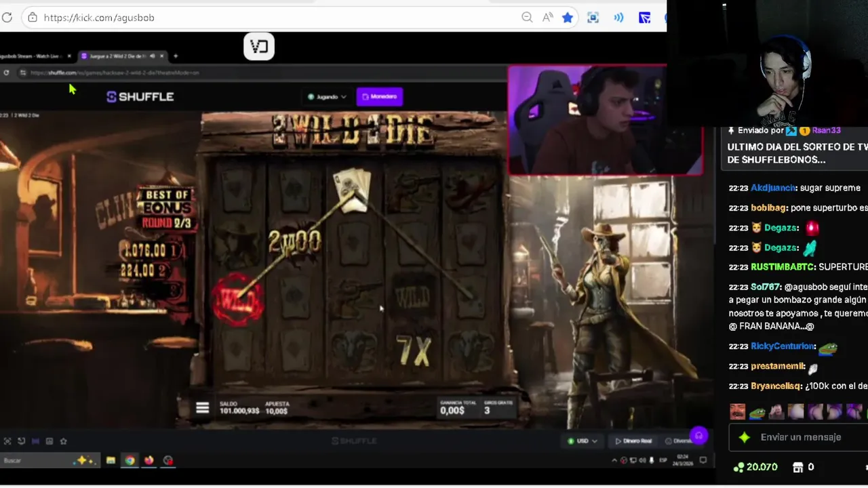This screenshot has width=868, height=488.
Task: Add game to favorites with star icon
Action: coord(63,441)
